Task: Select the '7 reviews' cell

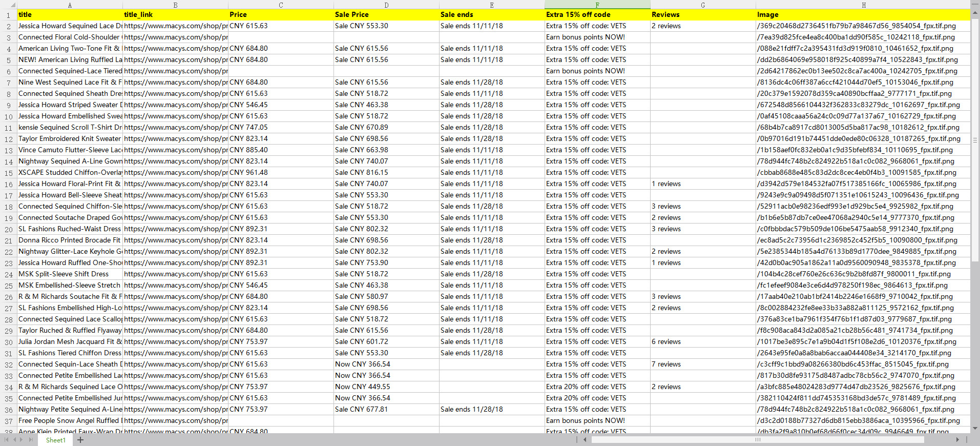Action: 703,364
